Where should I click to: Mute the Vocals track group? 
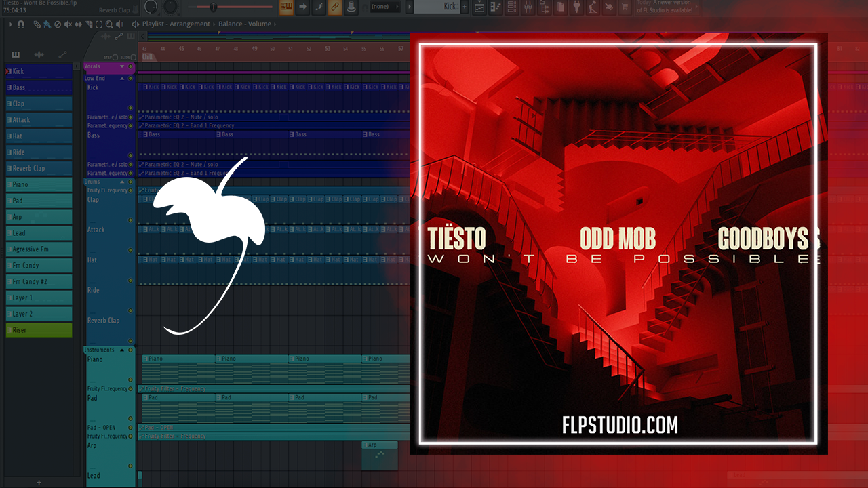130,66
